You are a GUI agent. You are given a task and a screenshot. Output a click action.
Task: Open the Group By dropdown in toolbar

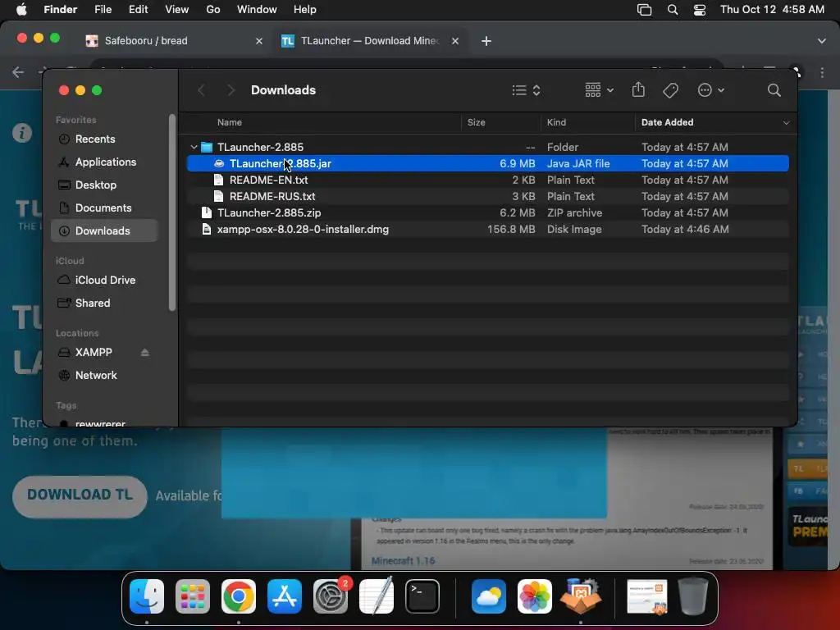click(x=599, y=90)
